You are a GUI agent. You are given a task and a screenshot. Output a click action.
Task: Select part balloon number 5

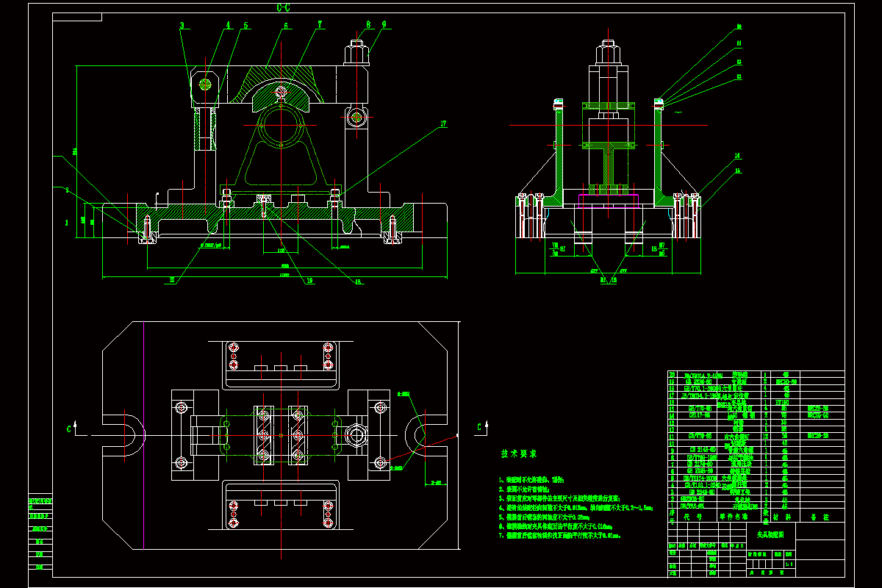pos(245,25)
